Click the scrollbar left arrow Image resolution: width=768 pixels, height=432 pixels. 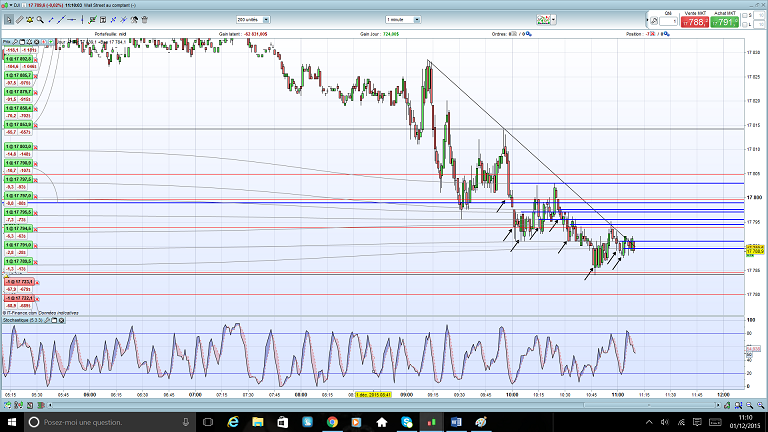coord(50,406)
